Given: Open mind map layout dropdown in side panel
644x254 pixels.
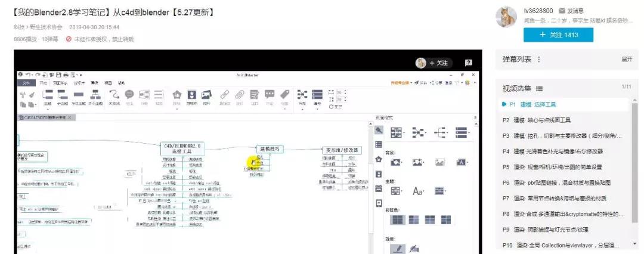Looking at the screenshot, I should (x=398, y=132).
